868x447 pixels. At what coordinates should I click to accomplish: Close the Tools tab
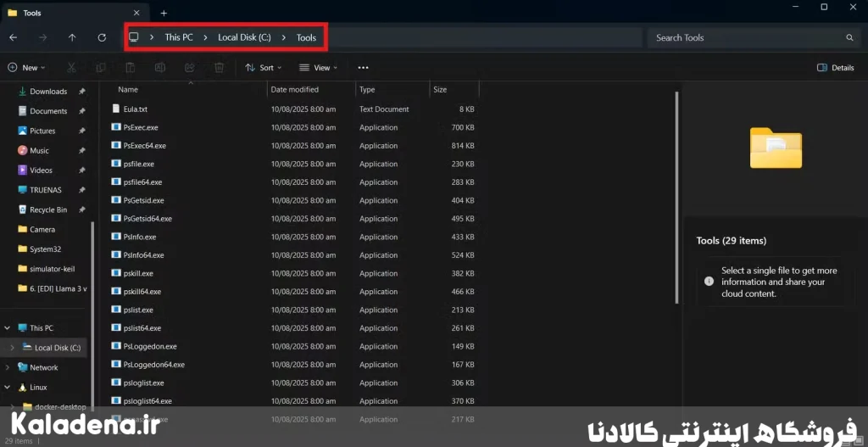tap(136, 13)
